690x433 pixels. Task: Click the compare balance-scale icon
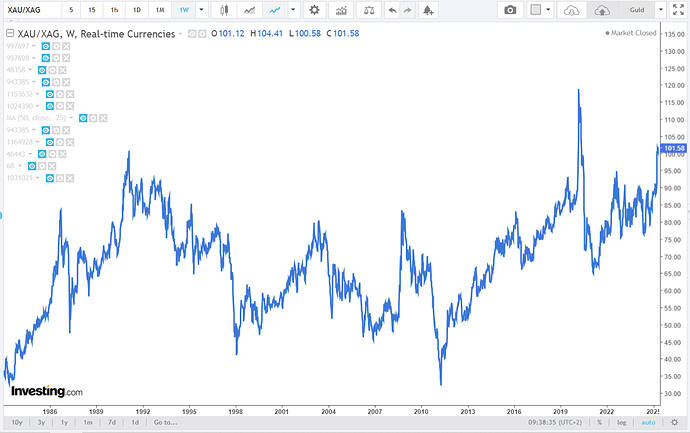pos(370,10)
